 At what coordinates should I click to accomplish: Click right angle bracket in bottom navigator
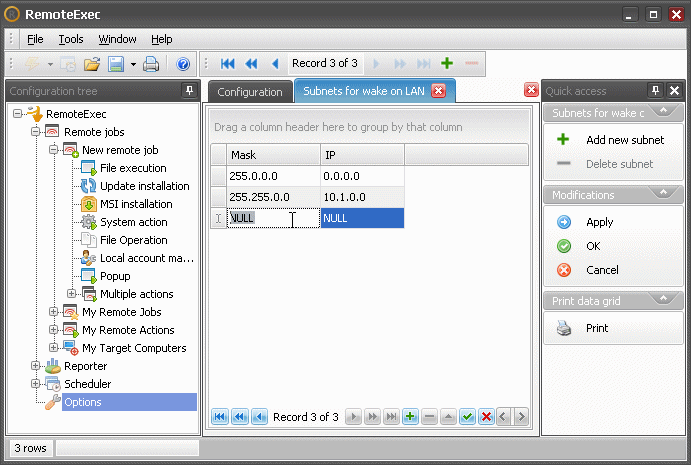521,417
